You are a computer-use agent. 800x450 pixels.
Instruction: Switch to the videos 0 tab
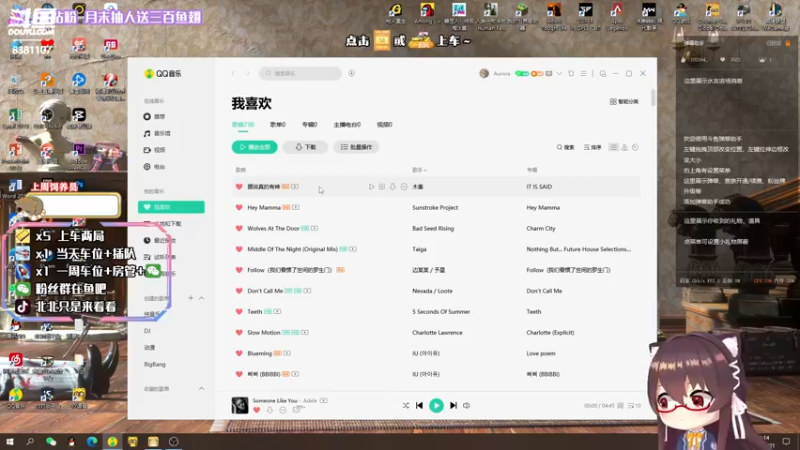click(x=384, y=124)
